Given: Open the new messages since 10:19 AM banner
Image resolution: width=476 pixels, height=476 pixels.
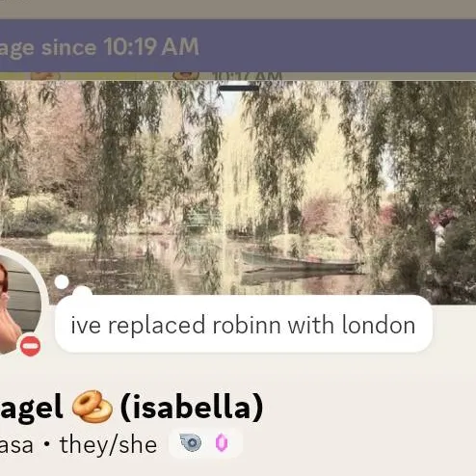Looking at the screenshot, I should pos(238,45).
